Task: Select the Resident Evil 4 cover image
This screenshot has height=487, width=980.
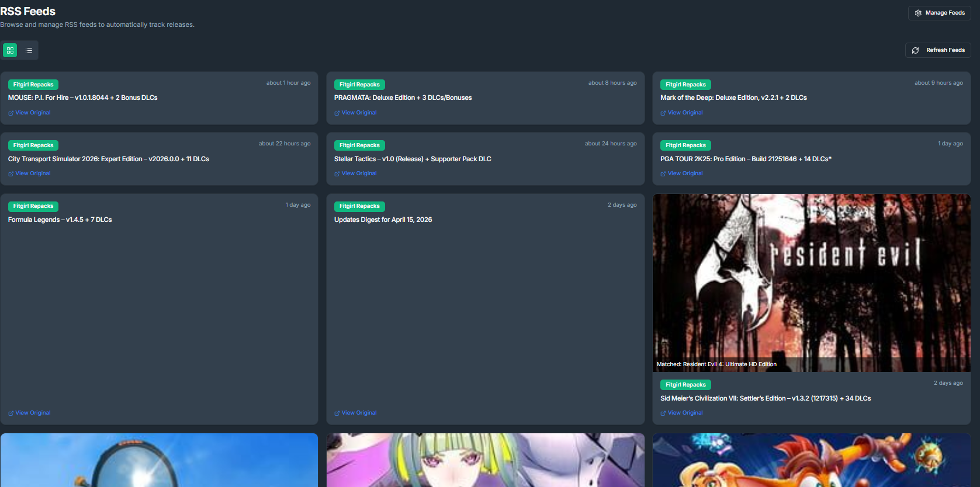Action: [x=812, y=283]
